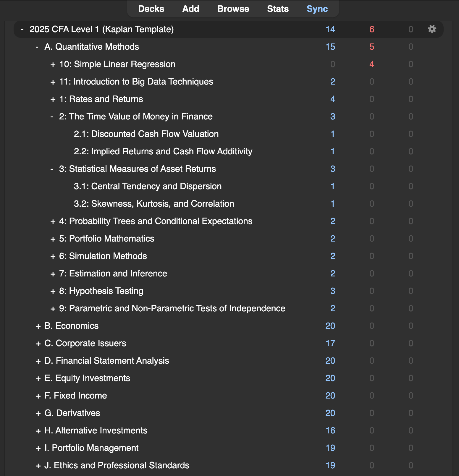Expand 5: Portfolio Mathematics
This screenshot has height=476, width=459.
coord(53,239)
